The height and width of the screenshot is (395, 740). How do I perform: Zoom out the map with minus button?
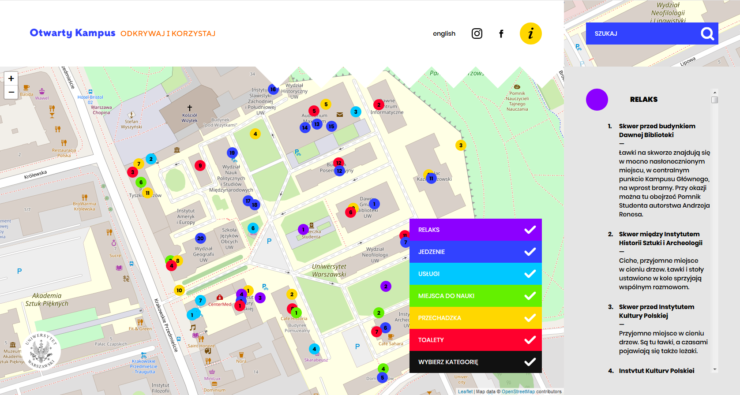[x=11, y=92]
